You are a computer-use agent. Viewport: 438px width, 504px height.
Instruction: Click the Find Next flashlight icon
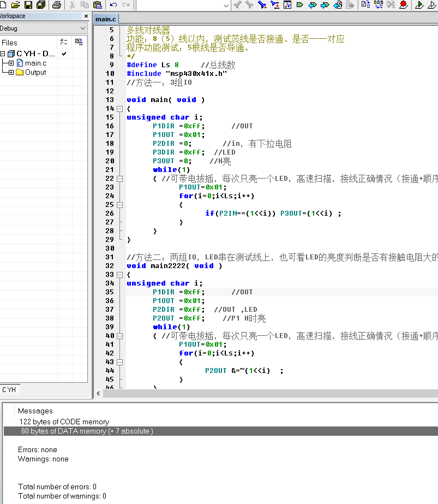click(x=249, y=4)
